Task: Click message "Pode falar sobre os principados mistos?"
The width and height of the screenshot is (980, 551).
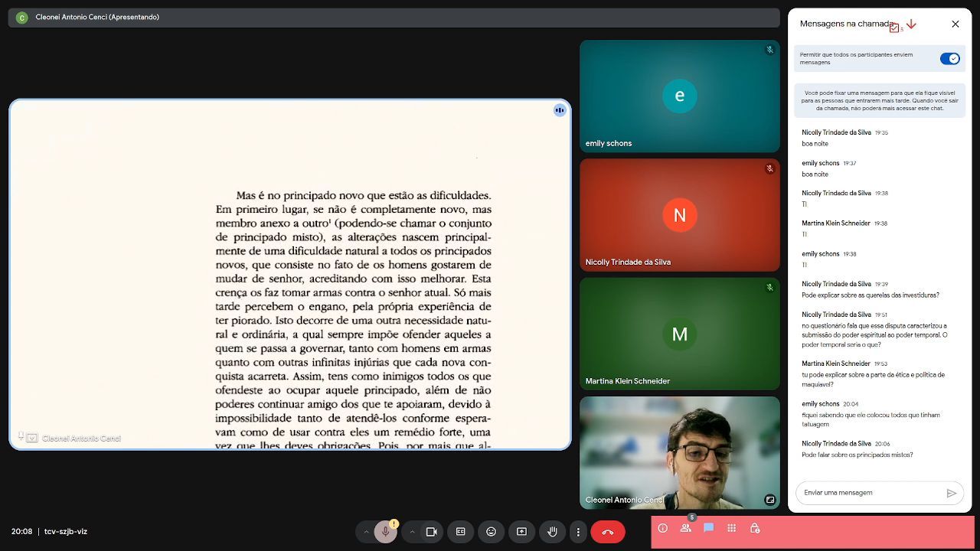Action: pyautogui.click(x=857, y=455)
